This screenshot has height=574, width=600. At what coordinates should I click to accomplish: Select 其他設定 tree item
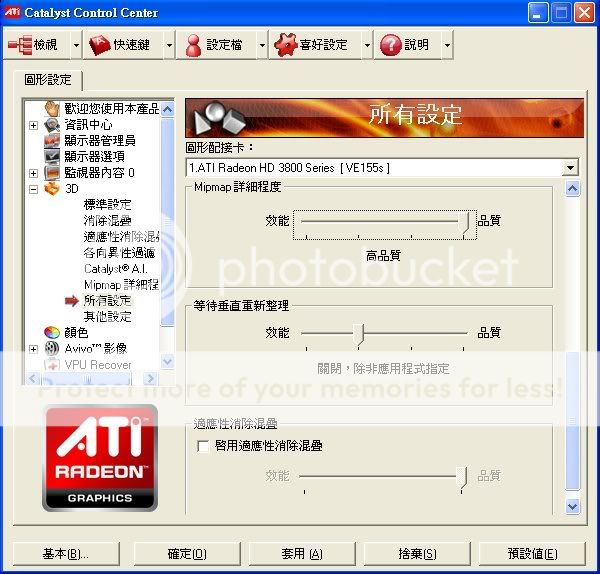[x=108, y=316]
